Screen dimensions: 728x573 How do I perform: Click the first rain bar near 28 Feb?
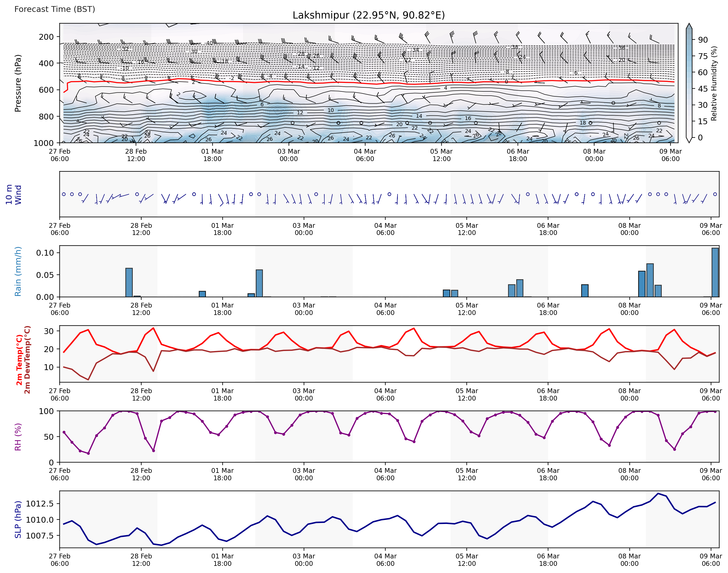pyautogui.click(x=129, y=282)
